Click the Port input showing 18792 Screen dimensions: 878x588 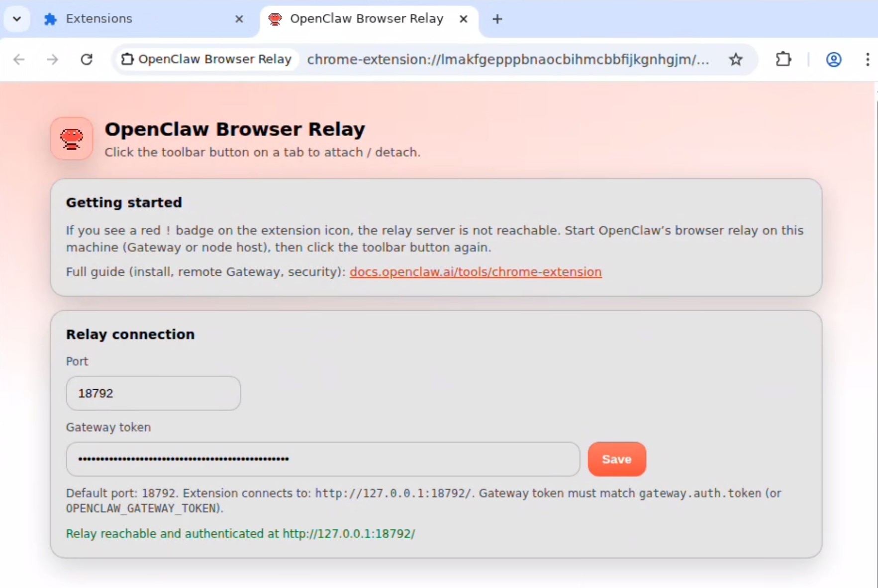coord(153,393)
